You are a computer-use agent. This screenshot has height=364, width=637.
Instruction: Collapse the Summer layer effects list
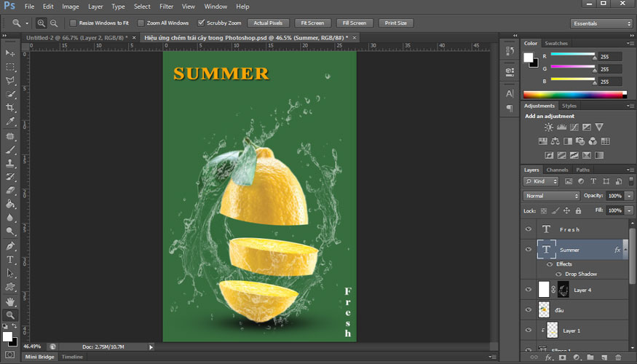pos(625,250)
